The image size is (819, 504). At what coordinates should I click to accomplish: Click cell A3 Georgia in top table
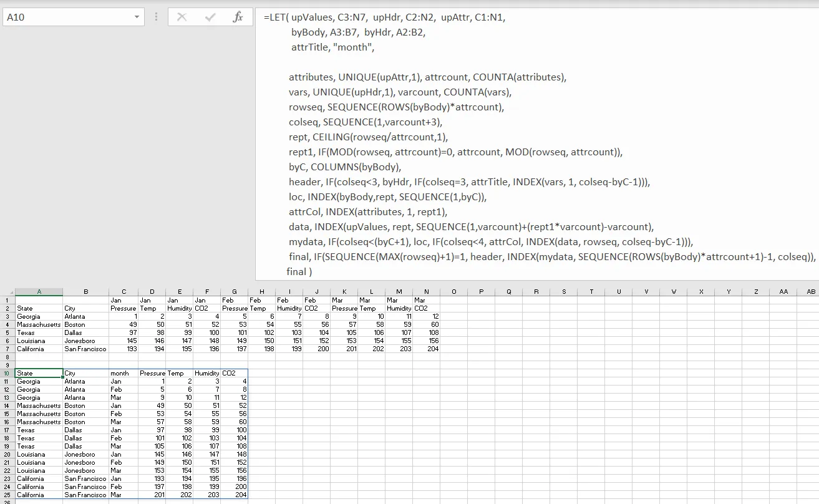pyautogui.click(x=39, y=316)
